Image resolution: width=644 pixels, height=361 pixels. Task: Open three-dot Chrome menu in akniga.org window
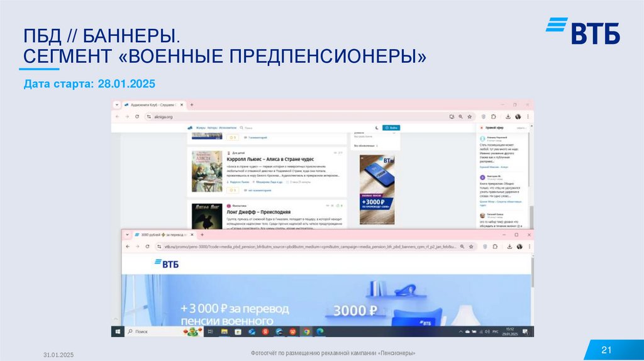pyautogui.click(x=528, y=116)
